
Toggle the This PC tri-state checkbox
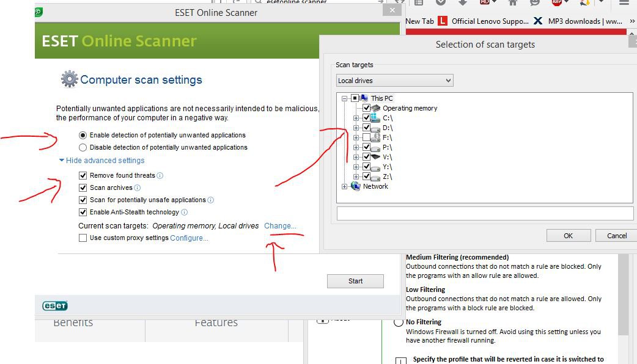pos(355,98)
